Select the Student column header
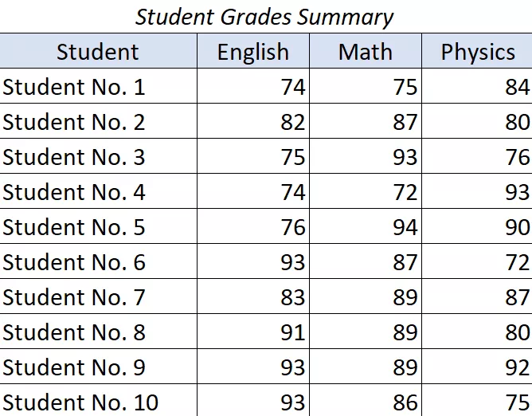 click(x=98, y=52)
